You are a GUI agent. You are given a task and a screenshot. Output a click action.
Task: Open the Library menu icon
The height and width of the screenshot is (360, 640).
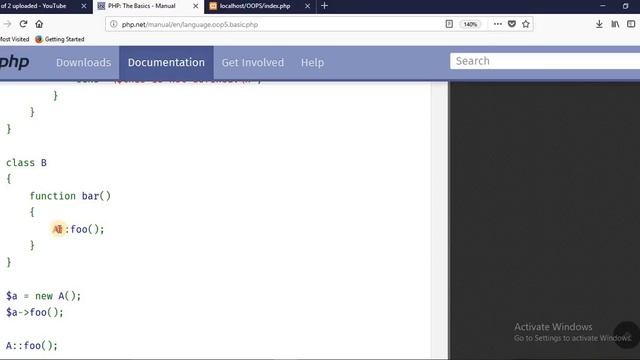click(615, 24)
